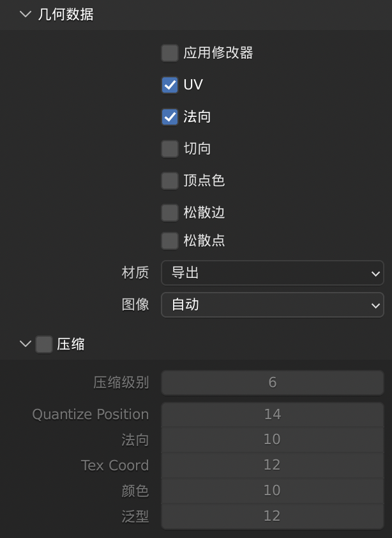Open the 材质 dropdown showing 导出
The height and width of the screenshot is (538, 392).
click(x=272, y=273)
